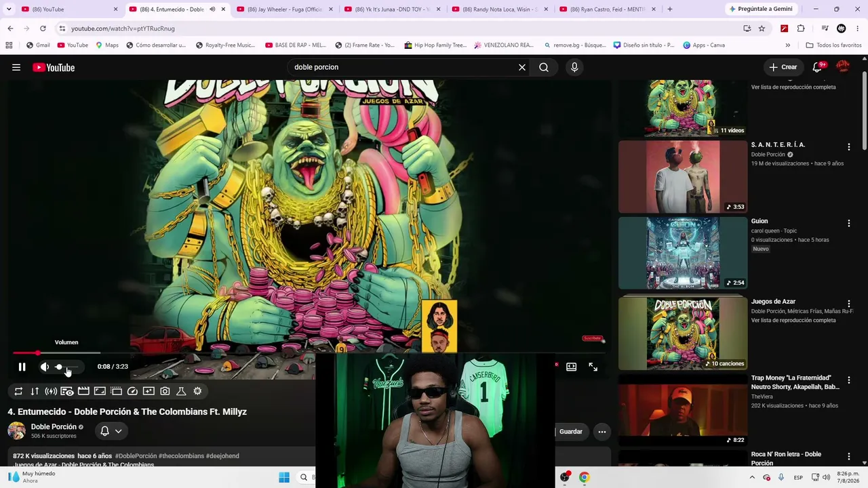
Task: Enter fullscreen mode on the video
Action: [593, 367]
